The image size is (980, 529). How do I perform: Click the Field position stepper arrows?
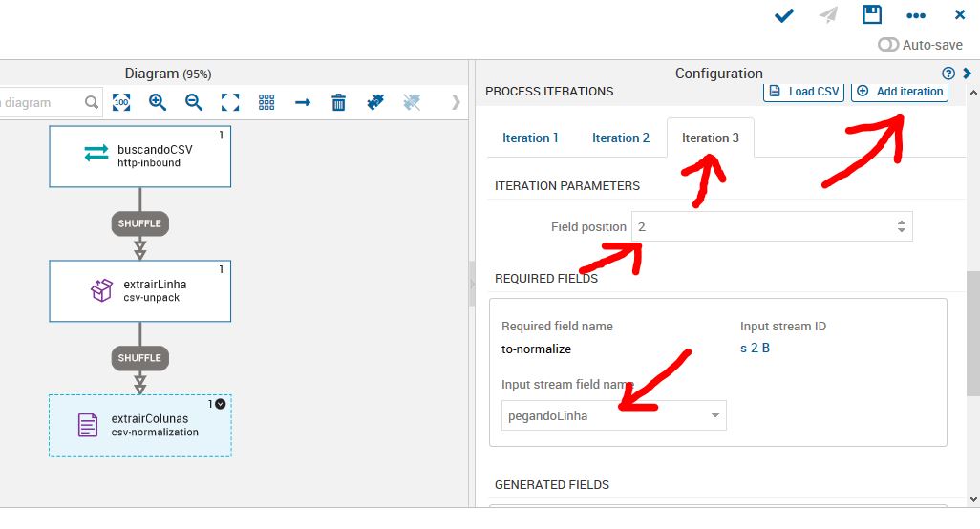(x=901, y=226)
